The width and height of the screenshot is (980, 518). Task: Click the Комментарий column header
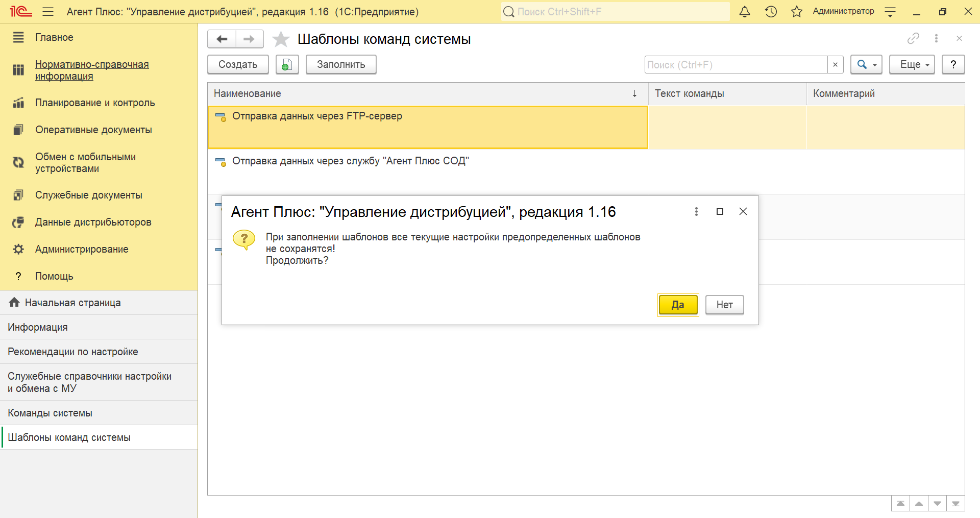pyautogui.click(x=886, y=93)
